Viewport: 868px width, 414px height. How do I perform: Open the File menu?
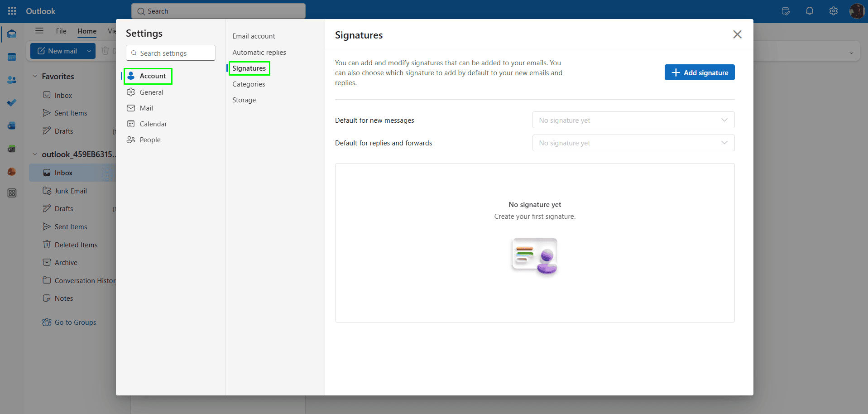pos(61,31)
